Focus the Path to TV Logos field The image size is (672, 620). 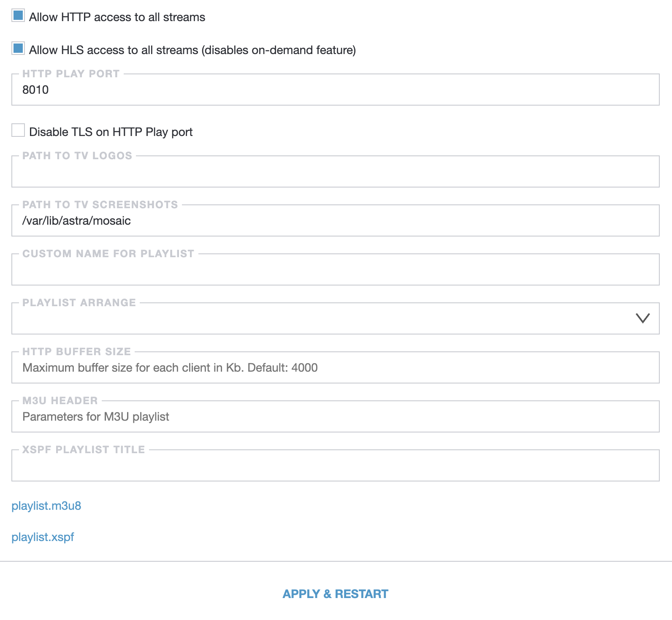pyautogui.click(x=336, y=171)
